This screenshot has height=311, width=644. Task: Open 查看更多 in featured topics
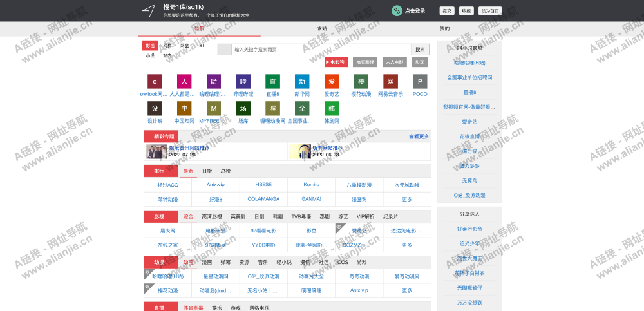(x=419, y=137)
